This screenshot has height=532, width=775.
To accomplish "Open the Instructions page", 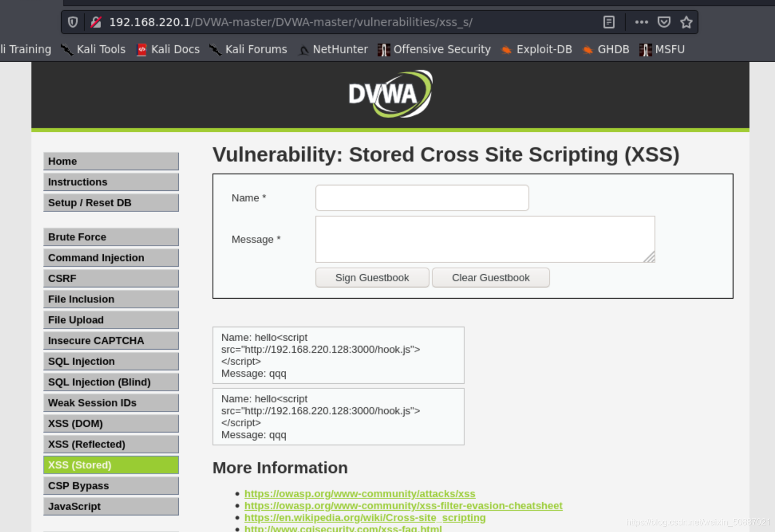I will click(x=111, y=182).
